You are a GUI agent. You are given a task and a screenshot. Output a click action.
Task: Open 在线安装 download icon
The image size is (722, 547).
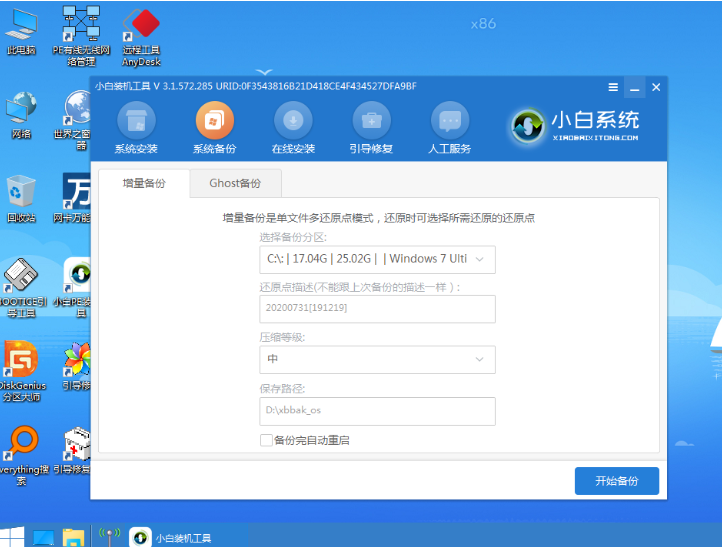click(293, 121)
